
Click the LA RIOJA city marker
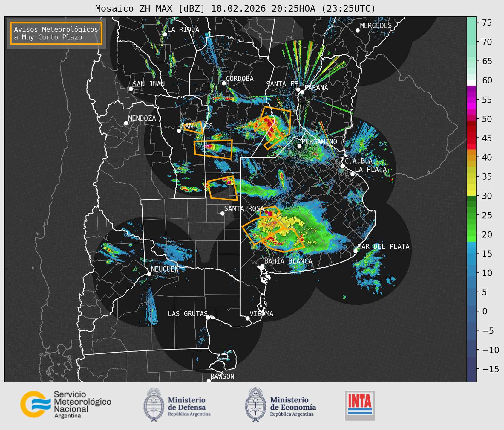[x=165, y=34]
